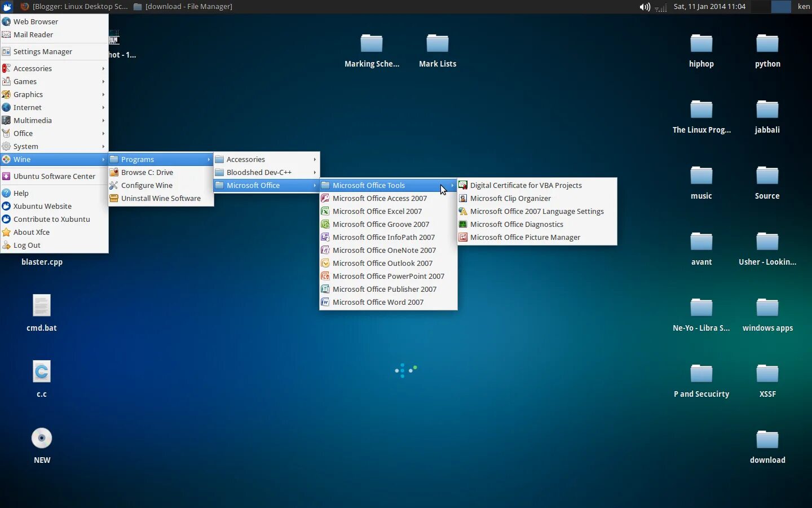The height and width of the screenshot is (508, 812).
Task: Expand the Multimedia category arrow
Action: [103, 120]
